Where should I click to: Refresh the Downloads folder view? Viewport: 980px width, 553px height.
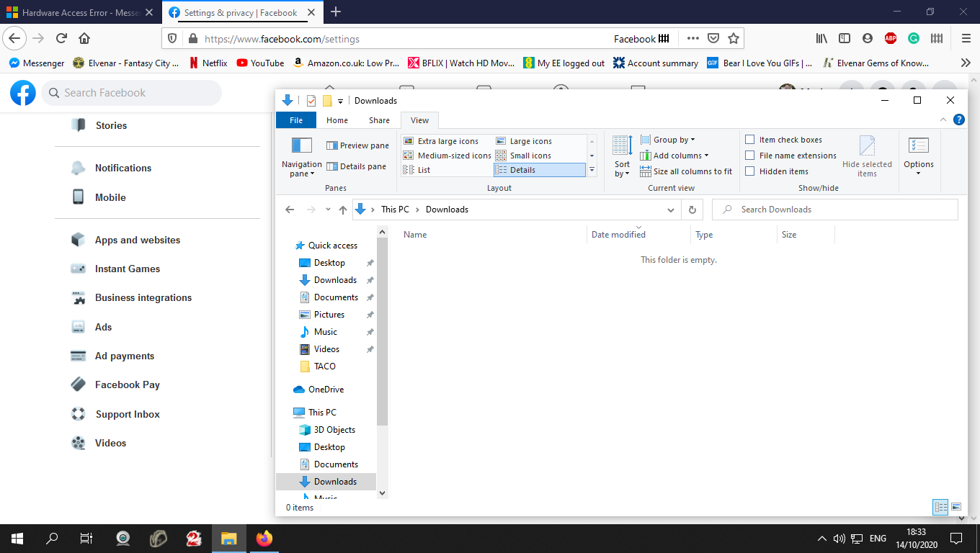click(692, 210)
